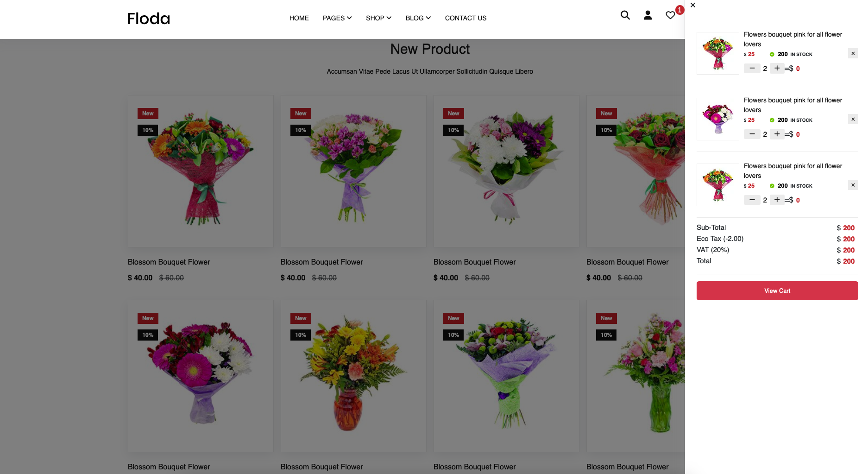Expand the PAGES dropdown menu
This screenshot has width=868, height=474.
[x=337, y=18]
